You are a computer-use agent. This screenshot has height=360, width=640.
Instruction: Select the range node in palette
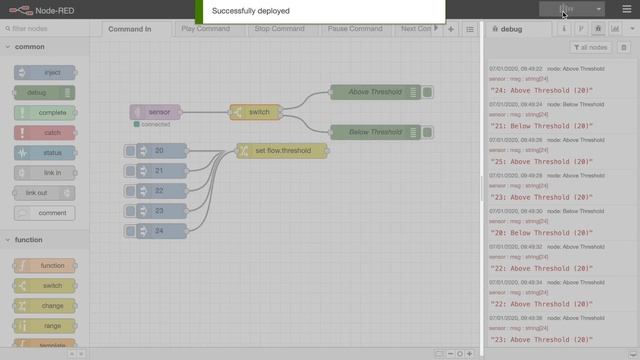point(44,326)
